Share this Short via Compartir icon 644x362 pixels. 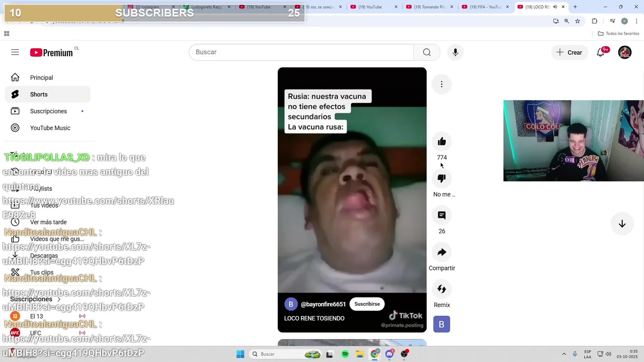[x=442, y=252]
